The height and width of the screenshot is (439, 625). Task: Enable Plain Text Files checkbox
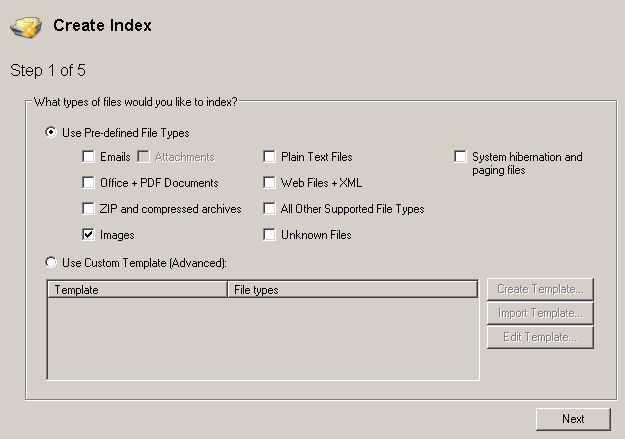269,157
